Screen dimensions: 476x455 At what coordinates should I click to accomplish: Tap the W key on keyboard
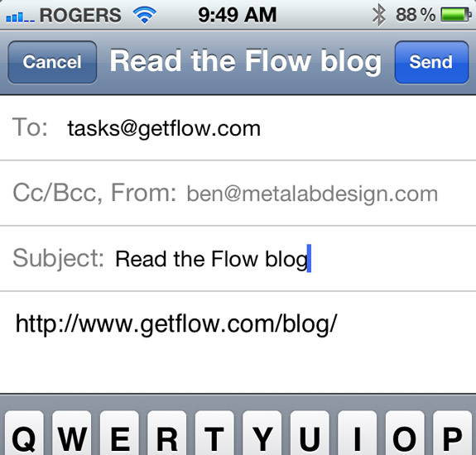click(x=72, y=433)
